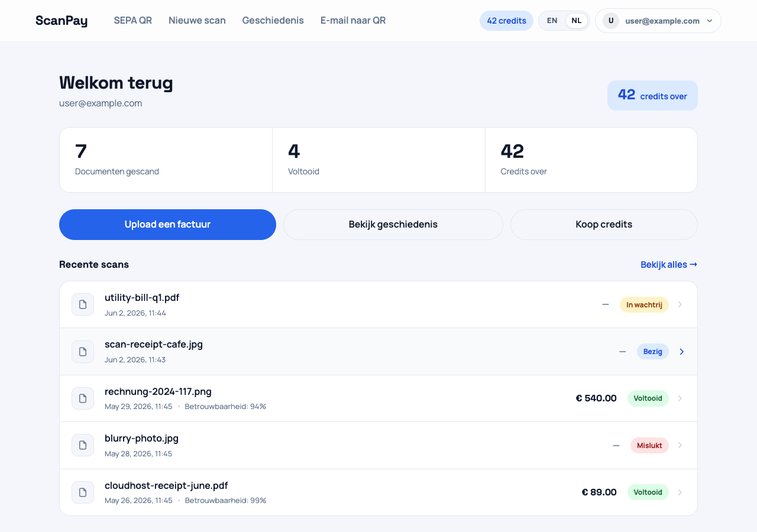Click the In wachtrij status badge
This screenshot has height=532, width=757.
coord(644,304)
